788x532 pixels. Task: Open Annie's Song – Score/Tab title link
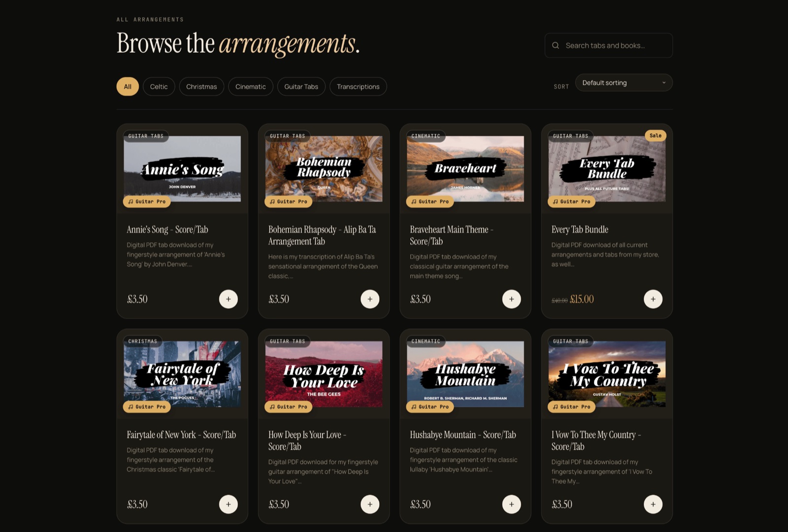[x=167, y=229]
